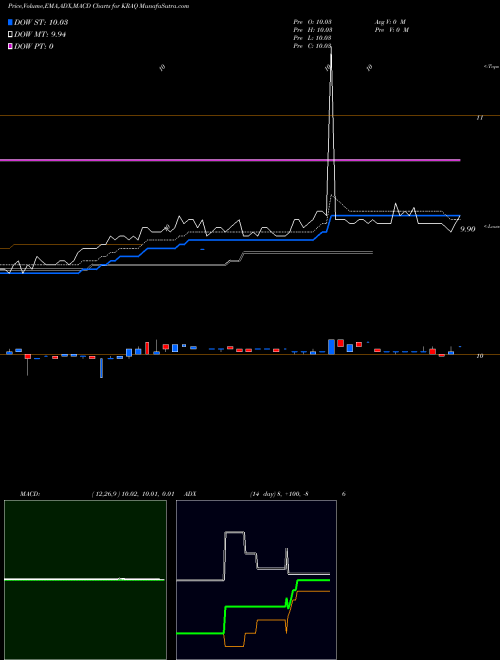Click the tall white price spike peak
The height and width of the screenshot is (660, 500).
pos(331,48)
